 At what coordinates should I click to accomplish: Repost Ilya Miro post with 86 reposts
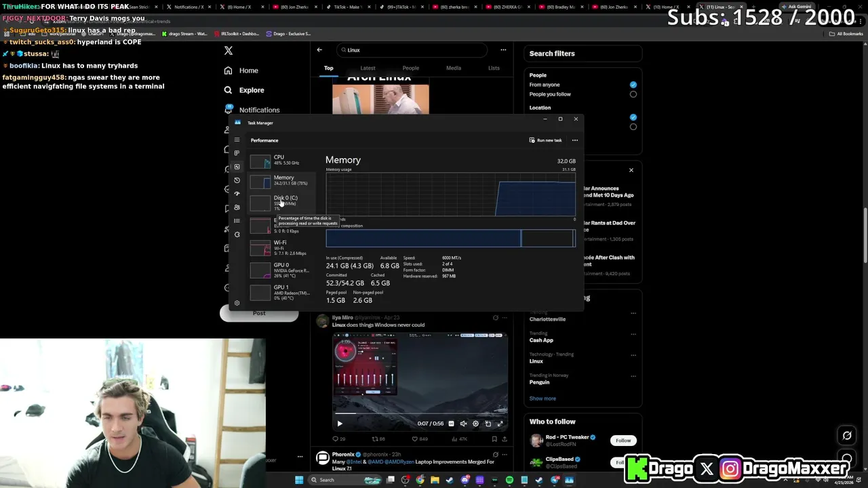pos(378,439)
